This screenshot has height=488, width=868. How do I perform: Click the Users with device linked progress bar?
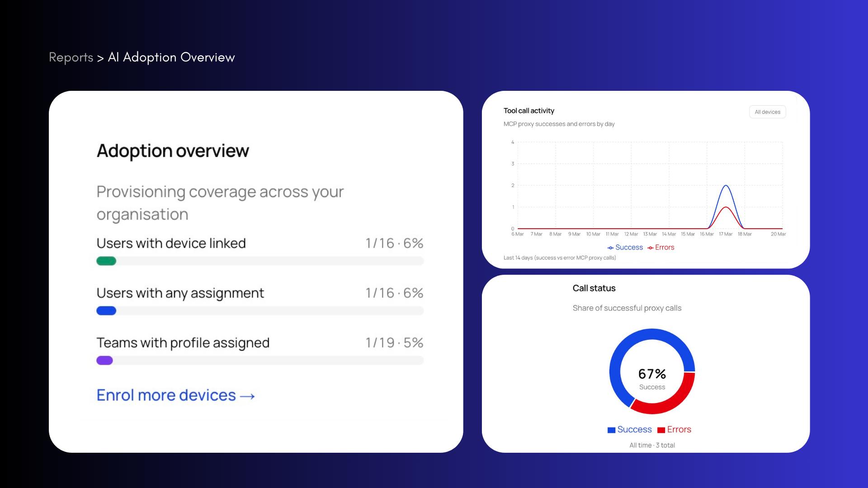click(259, 261)
